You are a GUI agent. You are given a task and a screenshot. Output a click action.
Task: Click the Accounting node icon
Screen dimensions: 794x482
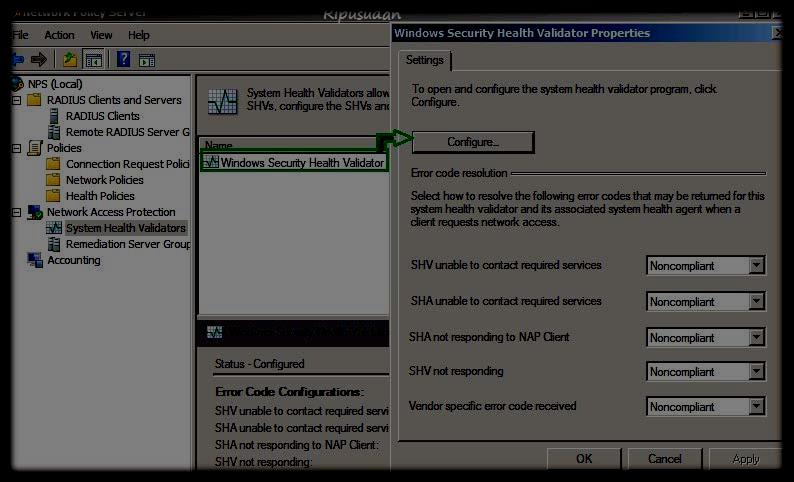click(35, 260)
